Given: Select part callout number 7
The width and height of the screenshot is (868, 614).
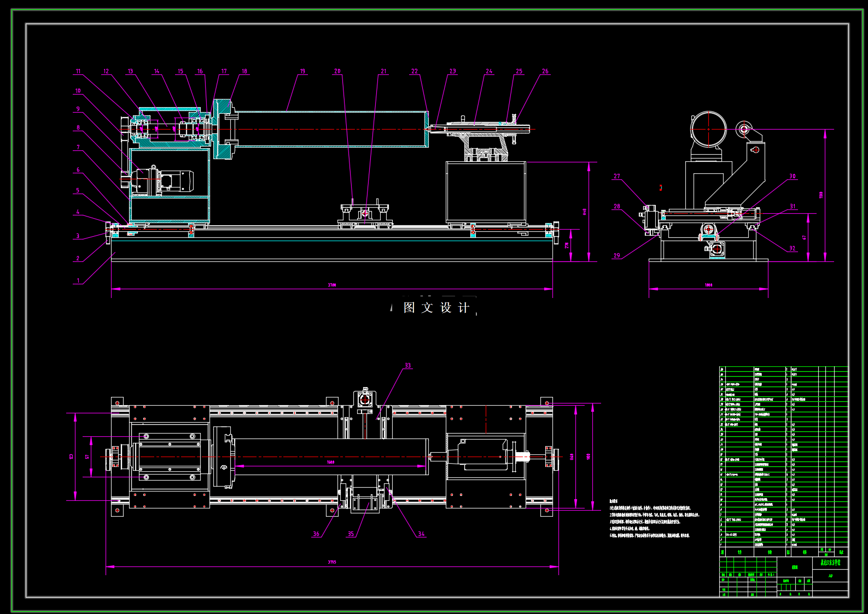Looking at the screenshot, I should click(x=78, y=148).
